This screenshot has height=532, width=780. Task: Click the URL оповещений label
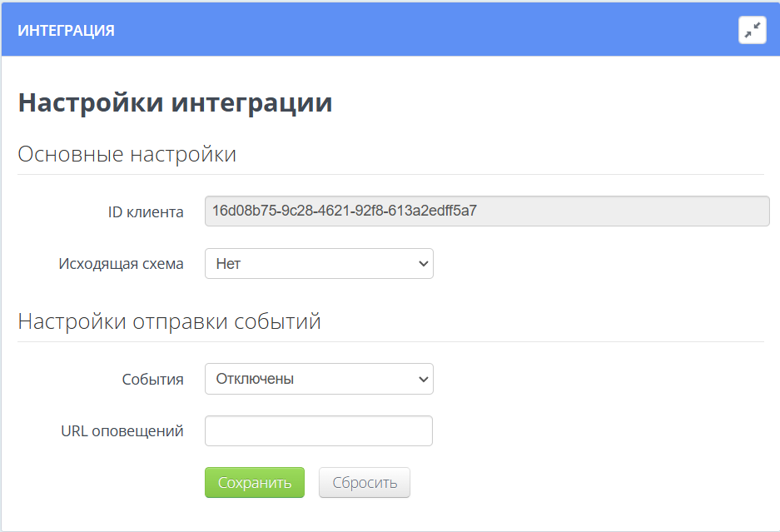122,431
